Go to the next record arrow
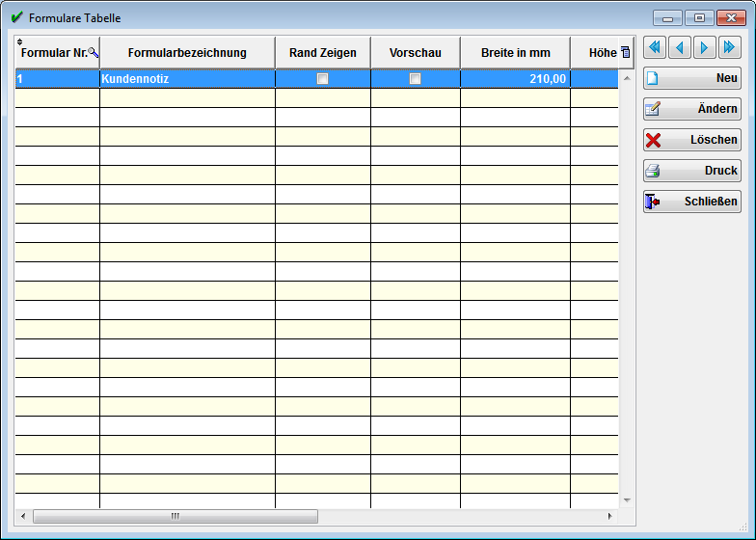 pos(704,47)
